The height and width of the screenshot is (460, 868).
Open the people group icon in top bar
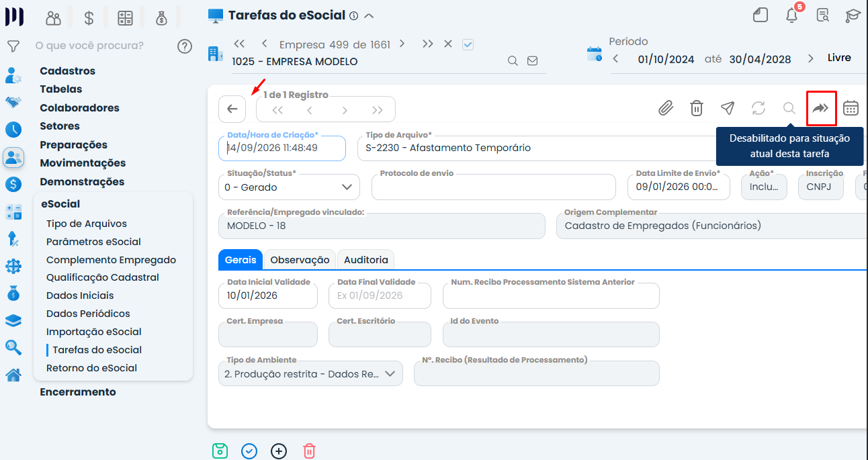point(53,18)
